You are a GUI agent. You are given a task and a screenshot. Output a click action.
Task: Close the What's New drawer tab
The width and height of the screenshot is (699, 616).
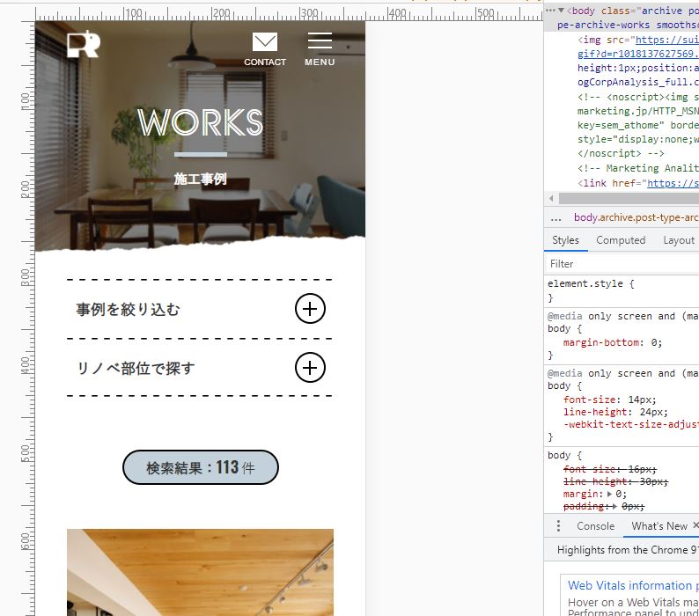(695, 526)
